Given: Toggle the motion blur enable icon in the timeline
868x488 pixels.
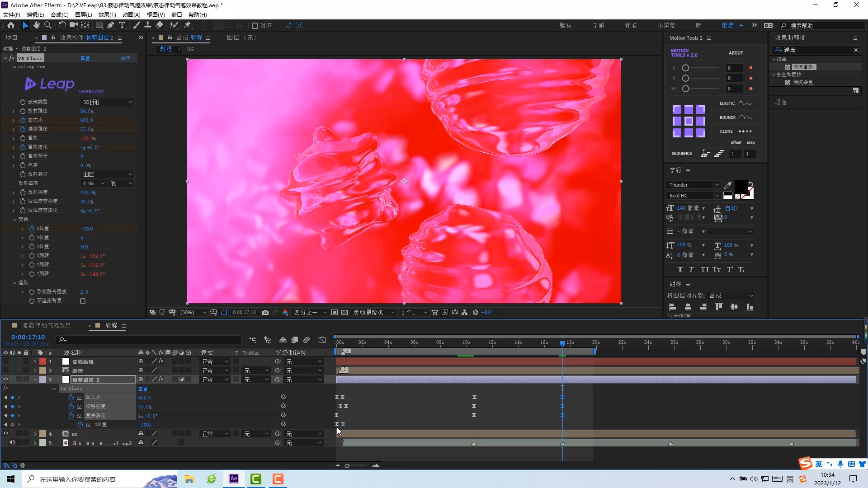Looking at the screenshot, I should coord(307,340).
